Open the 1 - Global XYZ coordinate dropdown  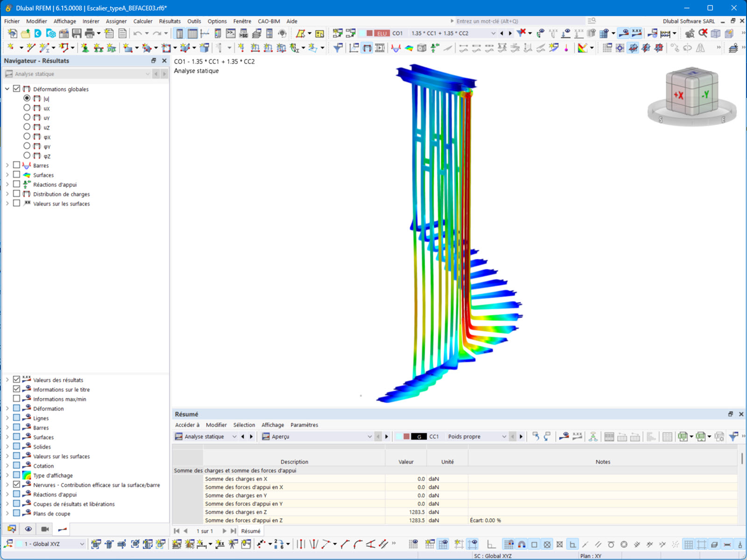click(82, 544)
